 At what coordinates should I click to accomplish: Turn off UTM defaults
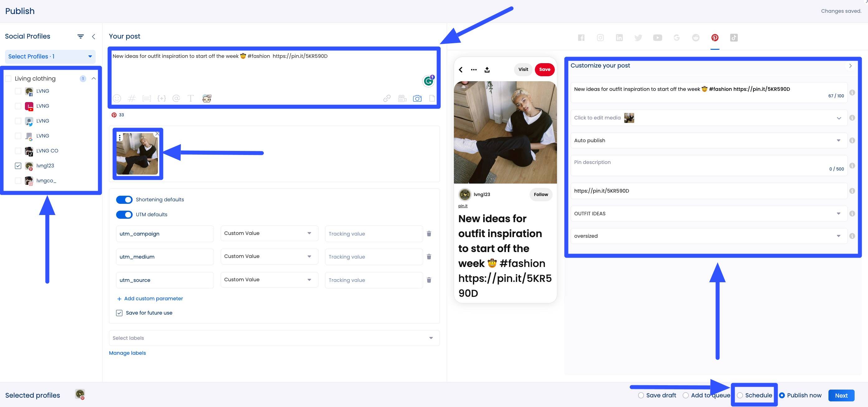tap(124, 214)
